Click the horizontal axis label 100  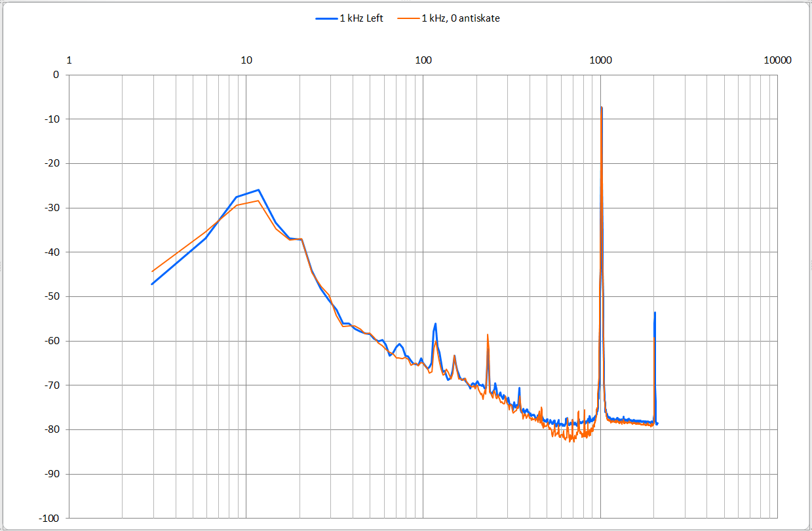pos(423,60)
